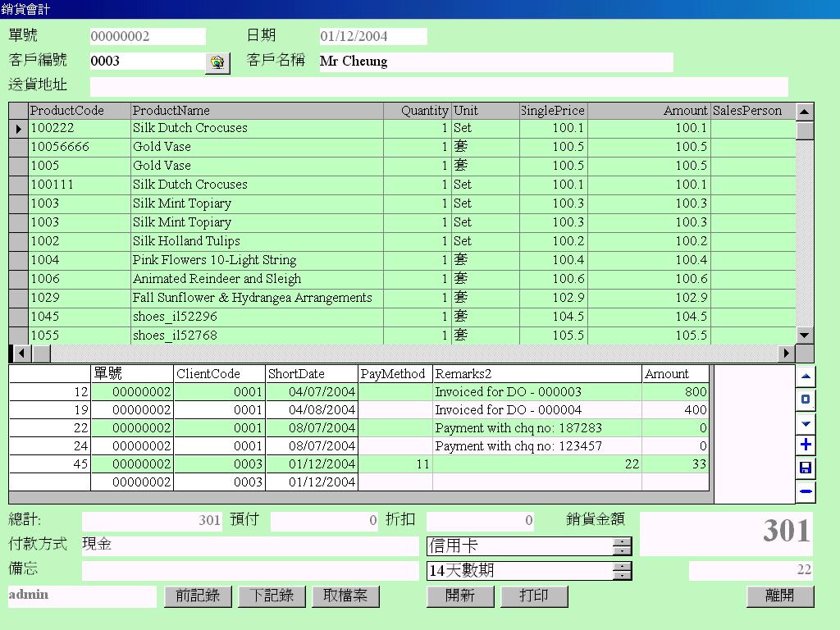Viewport: 840px width, 630px height.
Task: Click the up arrow icon beside payment grid
Action: pos(806,377)
